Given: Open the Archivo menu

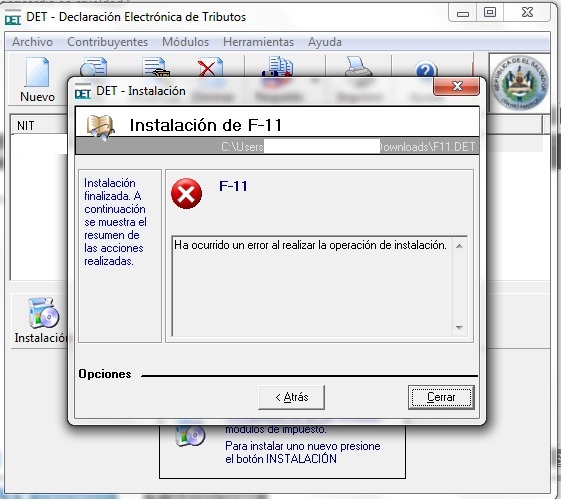Looking at the screenshot, I should point(32,42).
